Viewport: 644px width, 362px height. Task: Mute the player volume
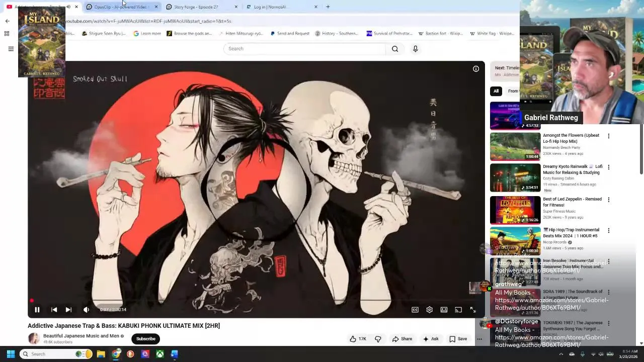86,310
